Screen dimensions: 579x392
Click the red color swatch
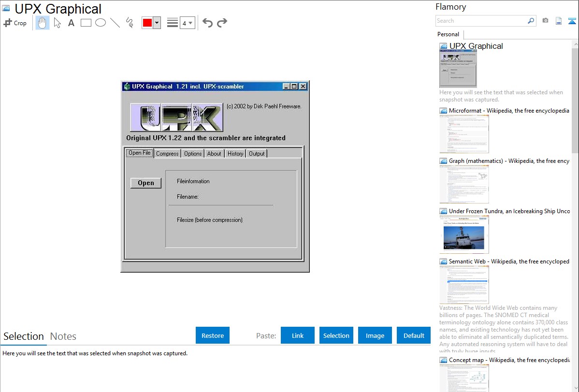pyautogui.click(x=147, y=23)
